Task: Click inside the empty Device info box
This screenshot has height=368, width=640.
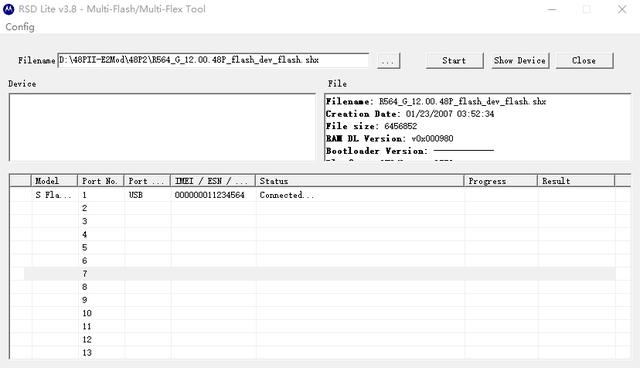Action: 162,127
